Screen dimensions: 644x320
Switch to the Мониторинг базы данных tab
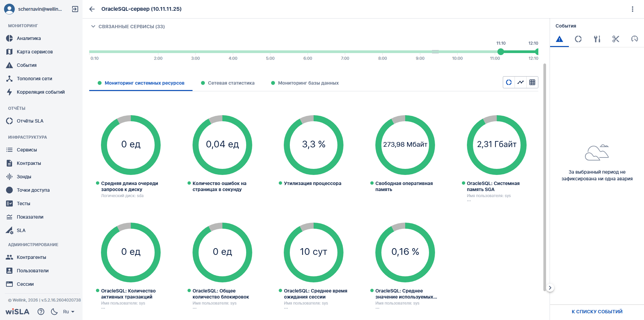(x=305, y=83)
